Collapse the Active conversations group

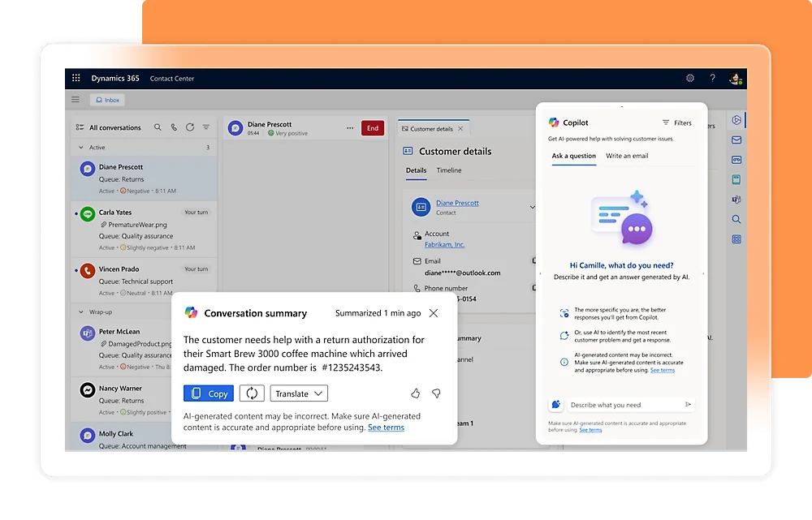(80, 148)
